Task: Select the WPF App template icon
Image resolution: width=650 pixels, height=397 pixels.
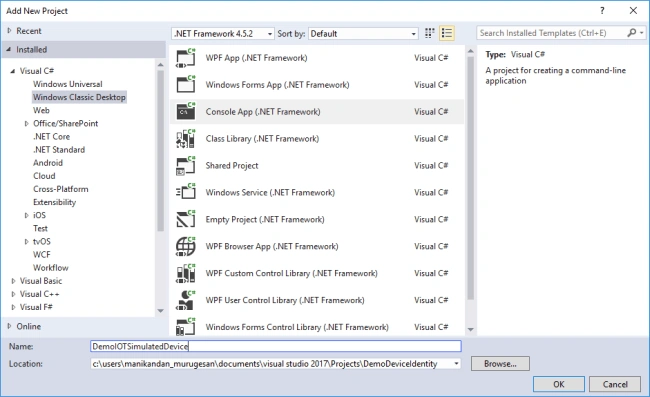Action: 185,58
